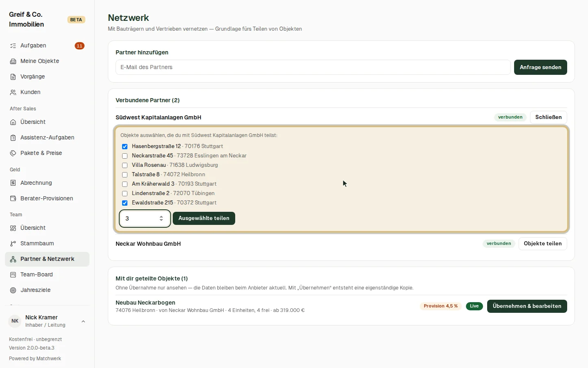
Task: Go to Meine Objekte in the sidebar
Action: [x=47, y=61]
